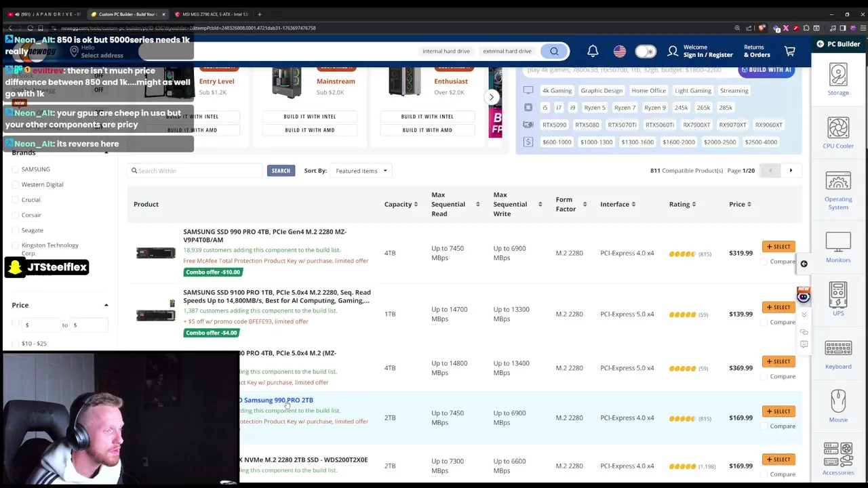Viewport: 868px width, 488px height.
Task: Select the Samsung 9100 PRO 1TB at $139.99
Action: (x=778, y=307)
